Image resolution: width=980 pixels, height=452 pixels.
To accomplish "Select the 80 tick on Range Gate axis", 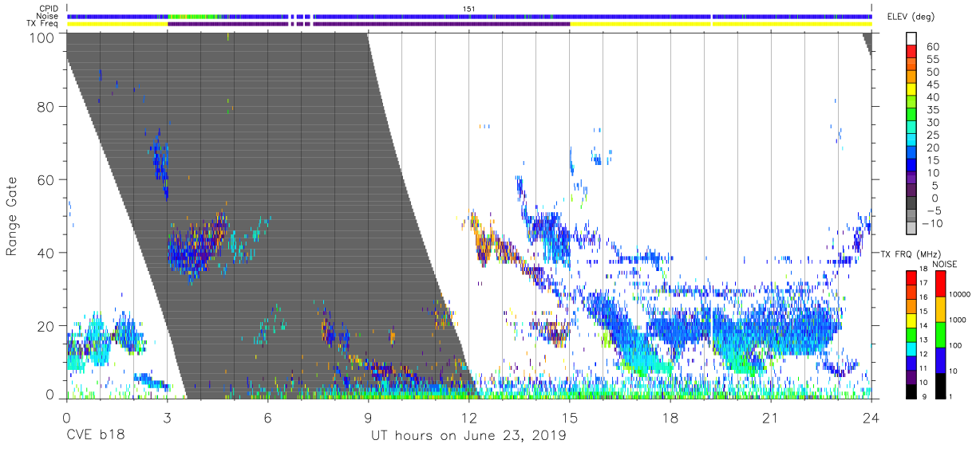I will pyautogui.click(x=46, y=108).
